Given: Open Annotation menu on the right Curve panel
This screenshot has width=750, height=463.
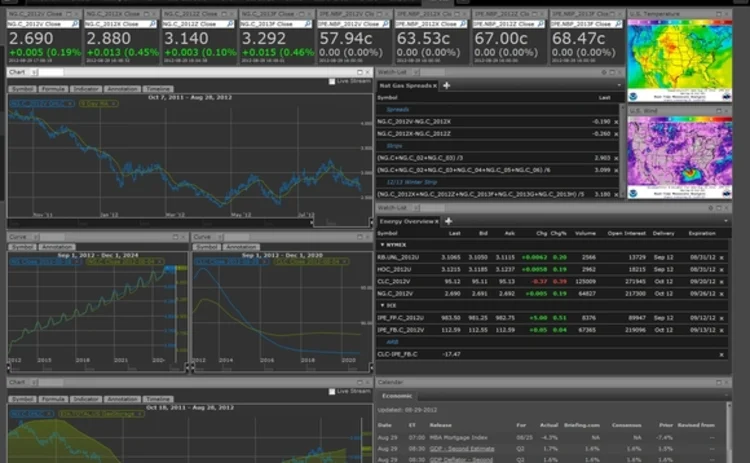Looking at the screenshot, I should 241,247.
